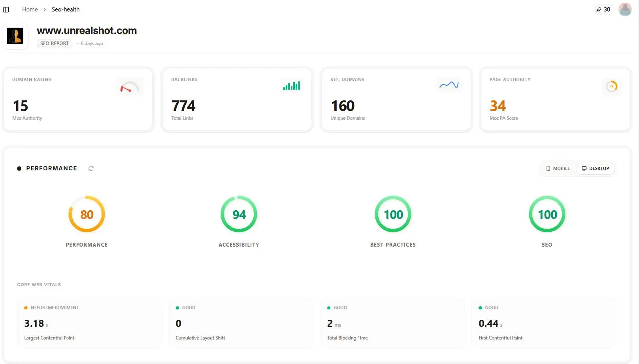This screenshot has height=364, width=639.
Task: Open the user avatar menu
Action: pos(625,9)
